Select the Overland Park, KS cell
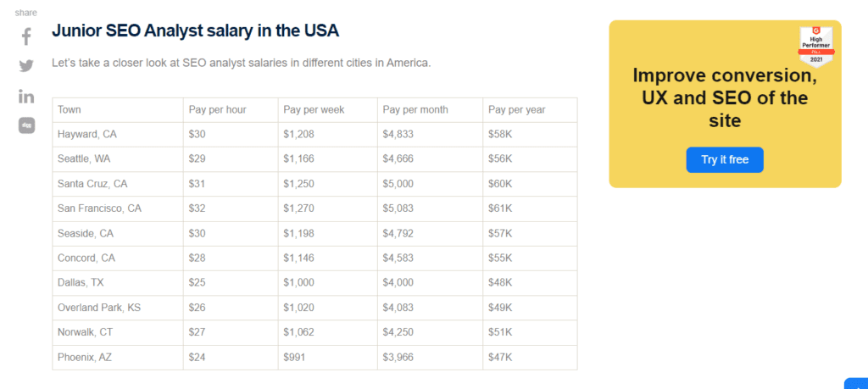The height and width of the screenshot is (389, 868). (x=98, y=308)
